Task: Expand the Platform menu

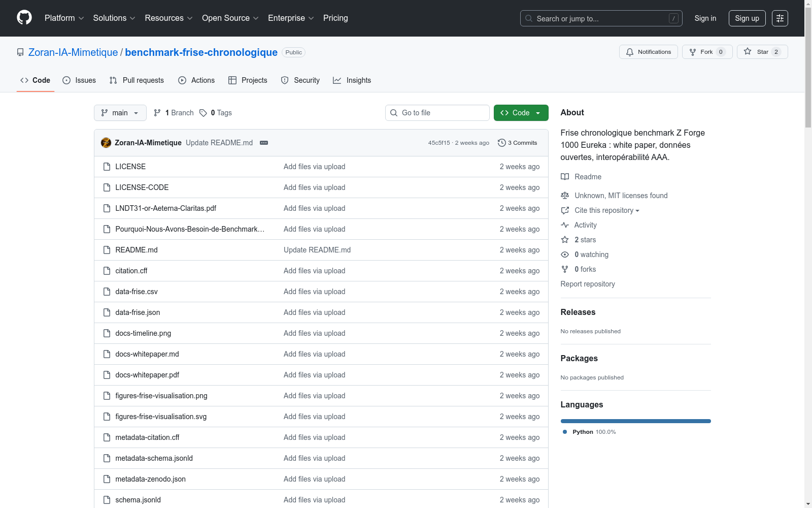Action: pos(64,18)
